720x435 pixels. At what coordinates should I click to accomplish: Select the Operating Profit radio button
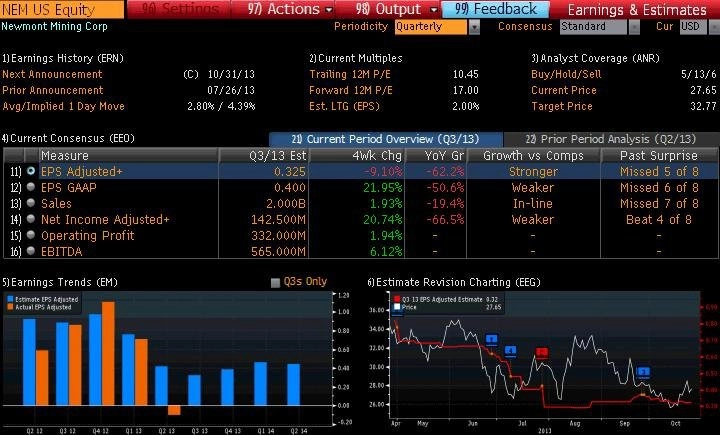coord(31,235)
